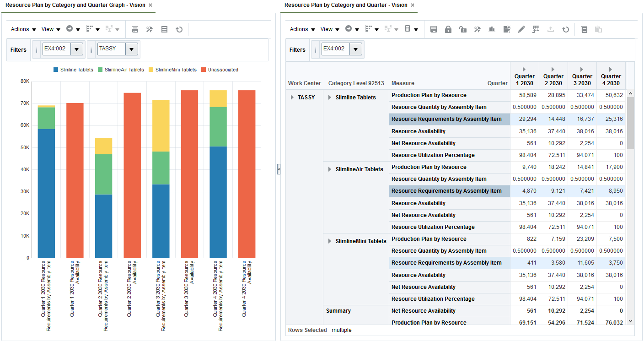
Task: Click the refresh icon in the graph toolbar
Action: tap(179, 29)
